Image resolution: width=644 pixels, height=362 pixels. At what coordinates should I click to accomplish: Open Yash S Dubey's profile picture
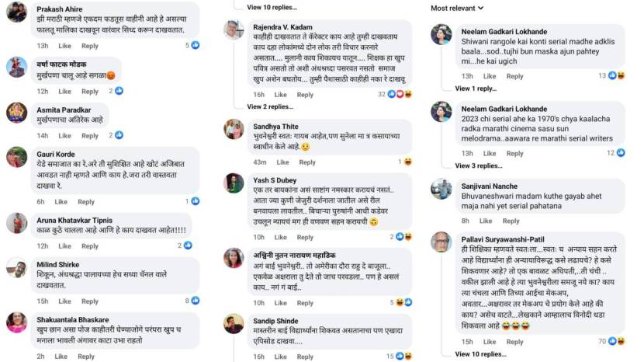(234, 183)
